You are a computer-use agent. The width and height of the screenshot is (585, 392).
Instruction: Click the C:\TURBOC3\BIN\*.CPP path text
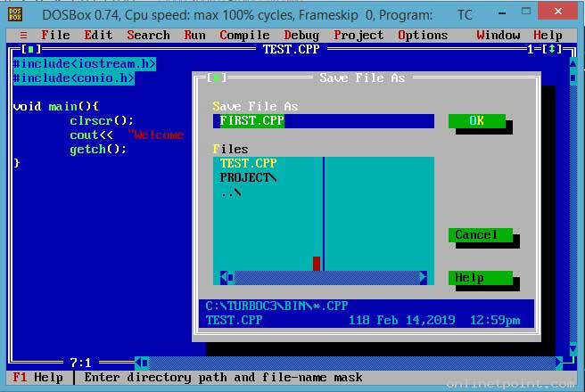pyautogui.click(x=276, y=306)
